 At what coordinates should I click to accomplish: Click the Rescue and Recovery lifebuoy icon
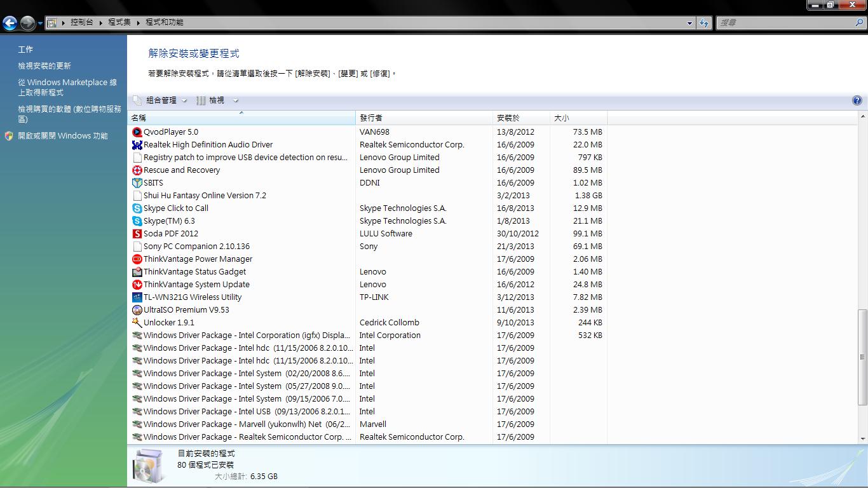pyautogui.click(x=137, y=170)
